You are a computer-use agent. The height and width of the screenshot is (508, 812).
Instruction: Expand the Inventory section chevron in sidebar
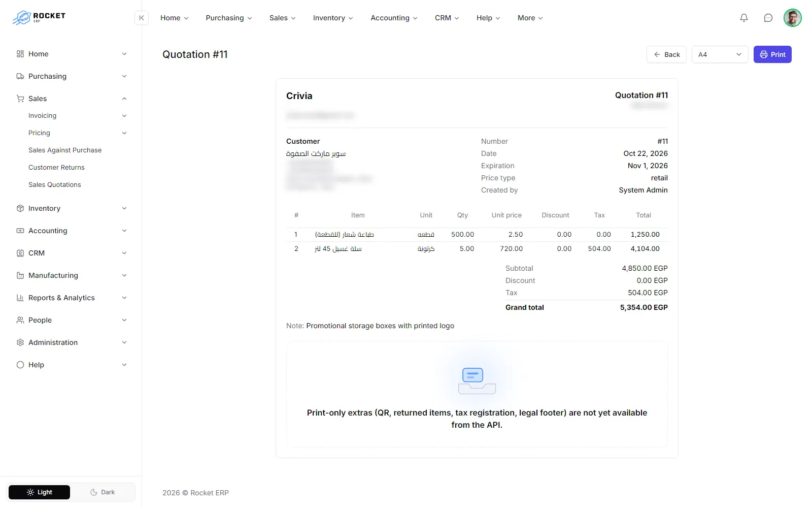click(x=124, y=208)
